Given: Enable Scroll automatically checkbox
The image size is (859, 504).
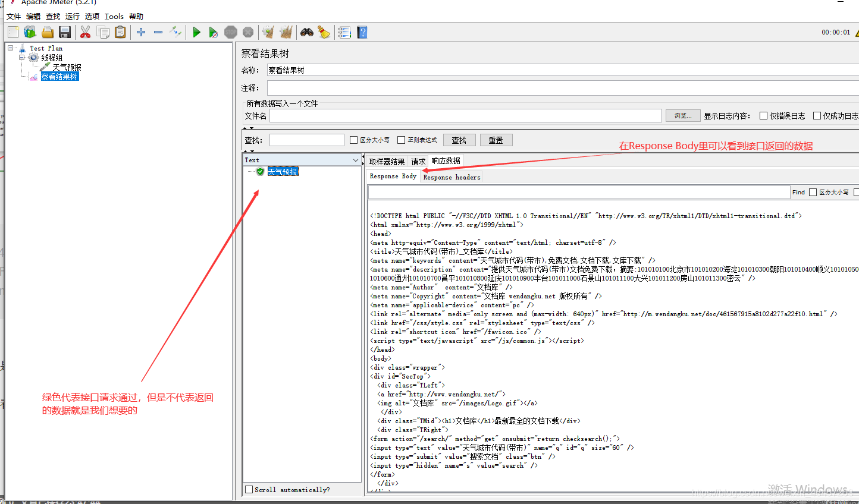Looking at the screenshot, I should [249, 490].
